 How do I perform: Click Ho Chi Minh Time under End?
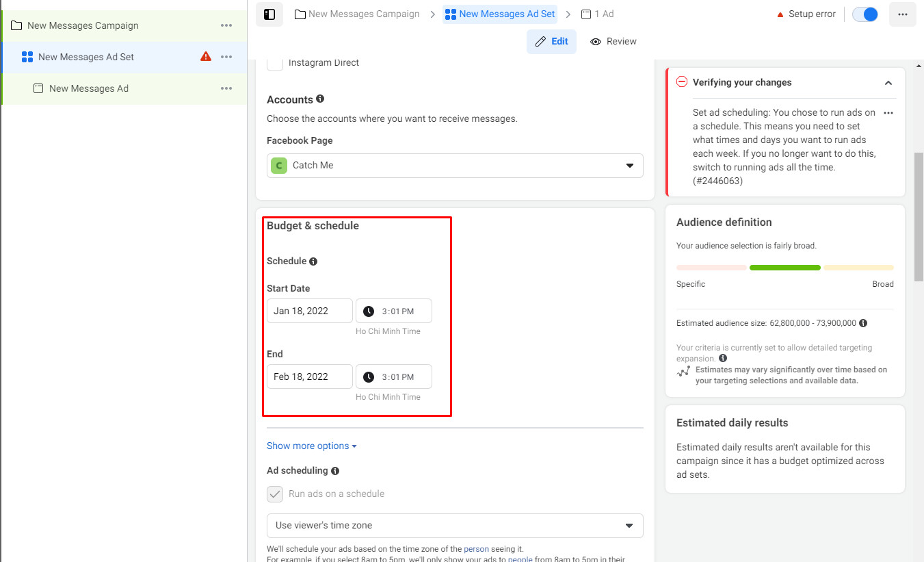[x=388, y=397]
